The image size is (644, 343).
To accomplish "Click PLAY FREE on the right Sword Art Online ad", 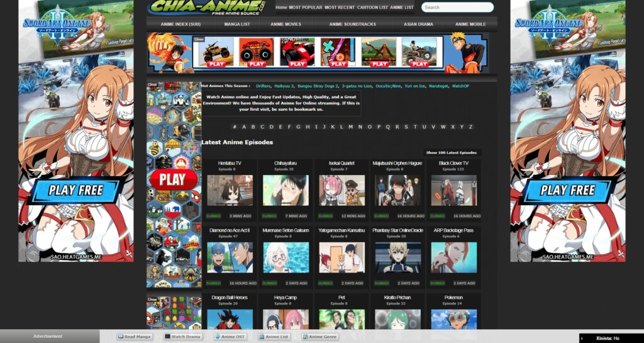I will point(568,190).
